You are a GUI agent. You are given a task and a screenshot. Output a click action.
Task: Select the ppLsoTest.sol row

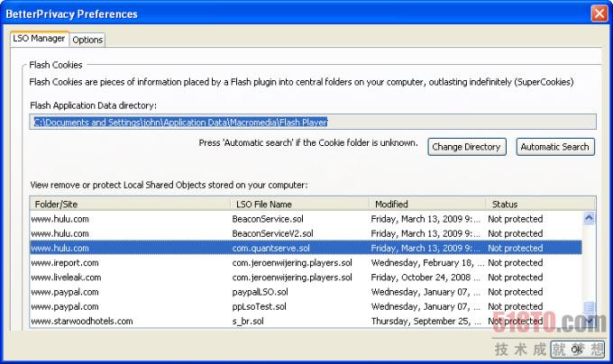click(x=306, y=306)
